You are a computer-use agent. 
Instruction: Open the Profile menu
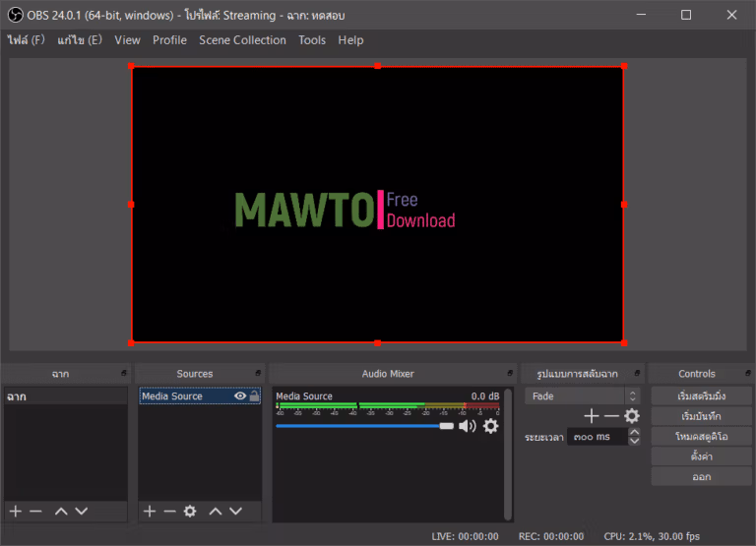pyautogui.click(x=169, y=40)
